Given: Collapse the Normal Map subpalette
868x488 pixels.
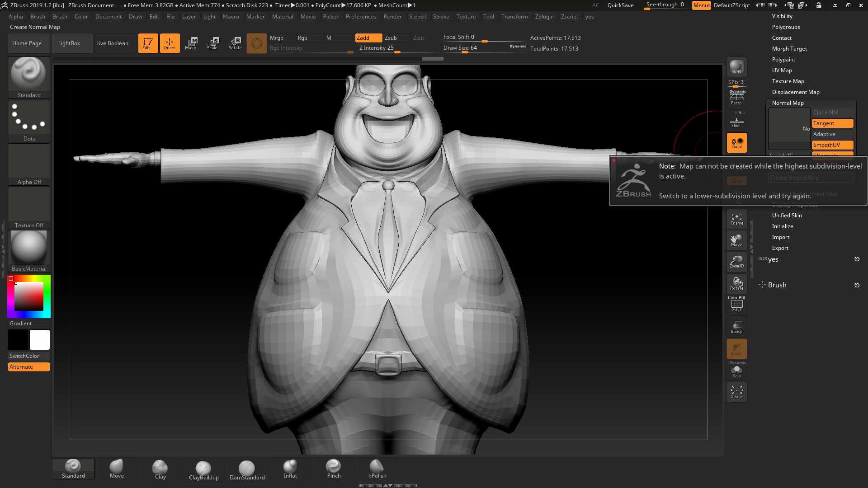Looking at the screenshot, I should point(788,103).
